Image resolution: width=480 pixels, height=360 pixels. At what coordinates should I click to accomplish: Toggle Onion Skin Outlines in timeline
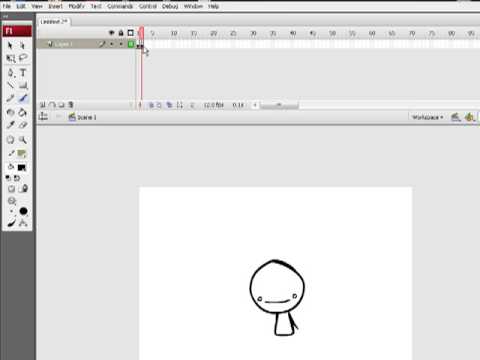[x=159, y=105]
